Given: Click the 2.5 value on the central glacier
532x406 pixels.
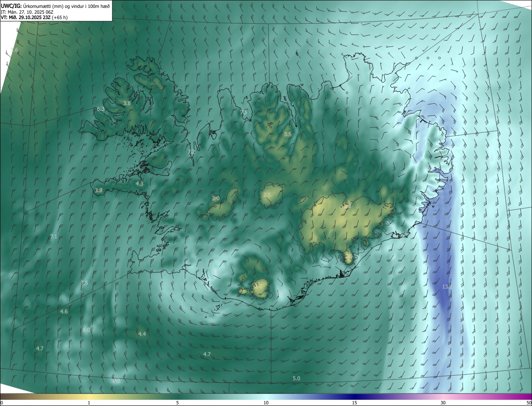Looking at the screenshot, I should (267, 195).
